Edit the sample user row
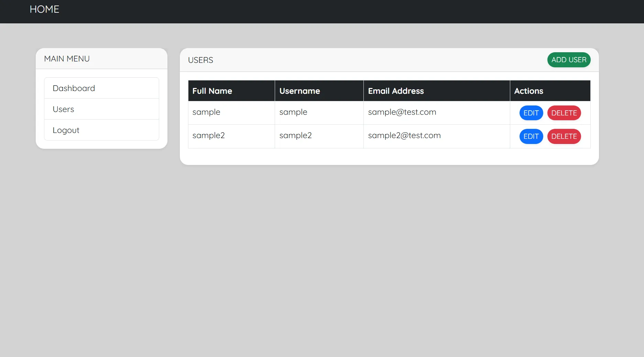This screenshot has width=644, height=357. click(531, 113)
